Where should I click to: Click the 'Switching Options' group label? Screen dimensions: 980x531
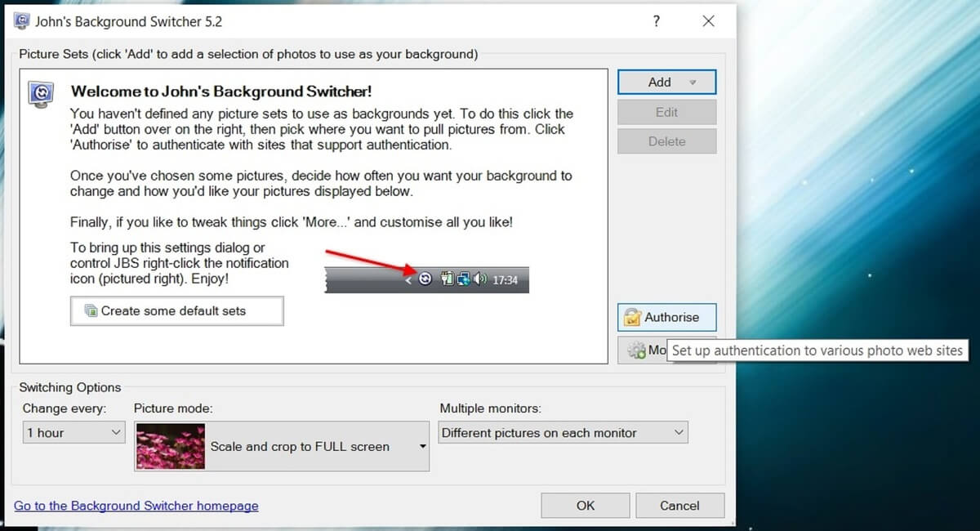point(70,387)
